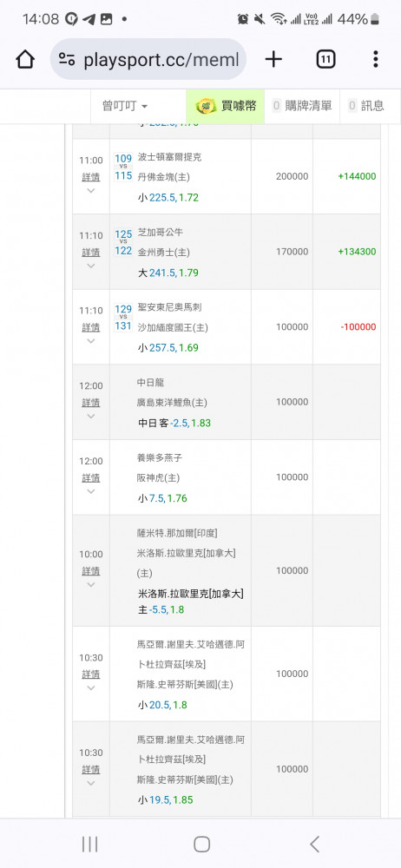The height and width of the screenshot is (868, 401).
Task: Open 詳情 link for 聖安東尼奧馬刺 game
Action: tap(91, 327)
